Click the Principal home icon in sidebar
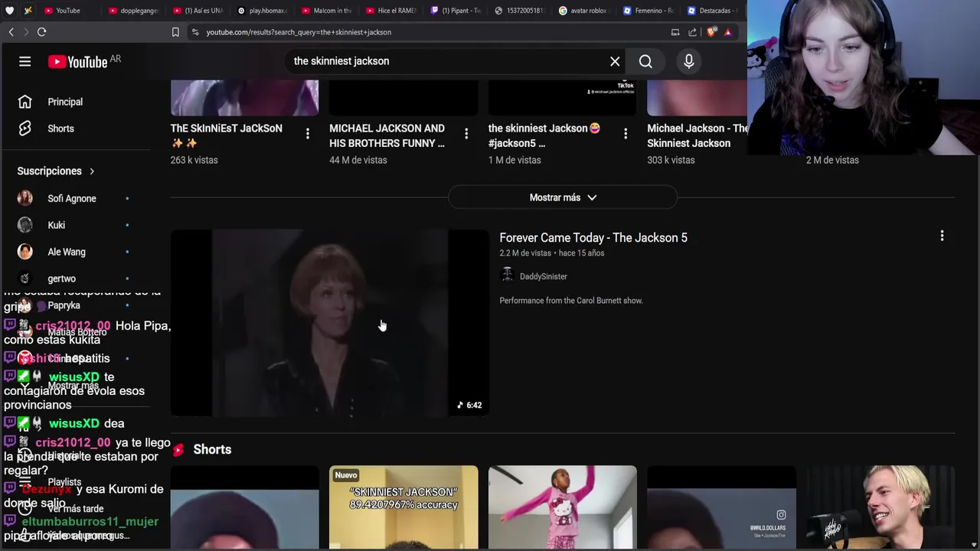This screenshot has width=980, height=551. pos(24,102)
